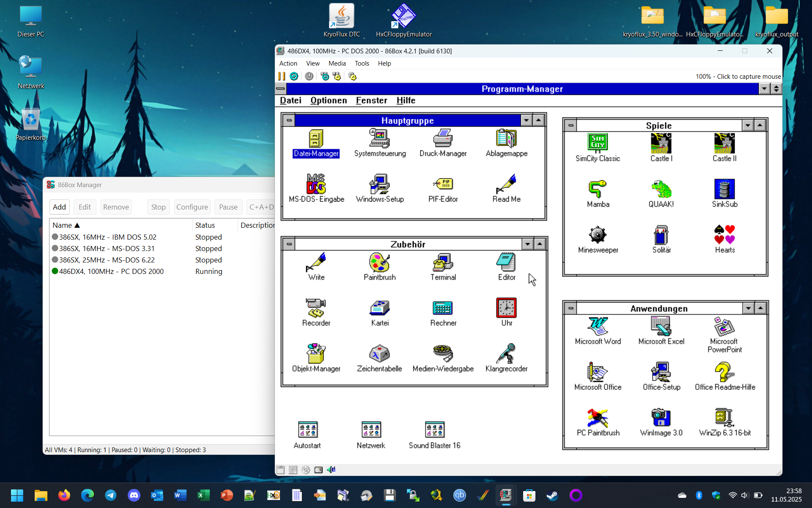Click Configure in 86Box Manager
812x508 pixels.
(x=192, y=207)
